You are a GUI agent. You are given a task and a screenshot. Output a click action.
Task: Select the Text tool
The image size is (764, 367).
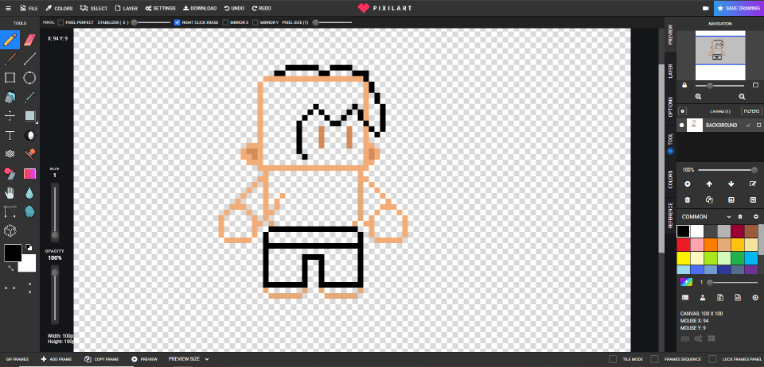10,135
